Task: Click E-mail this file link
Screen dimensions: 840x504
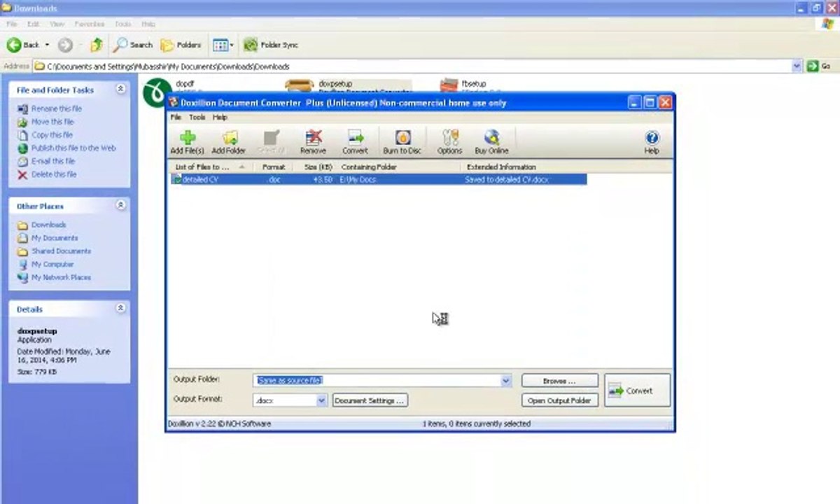Action: click(53, 161)
